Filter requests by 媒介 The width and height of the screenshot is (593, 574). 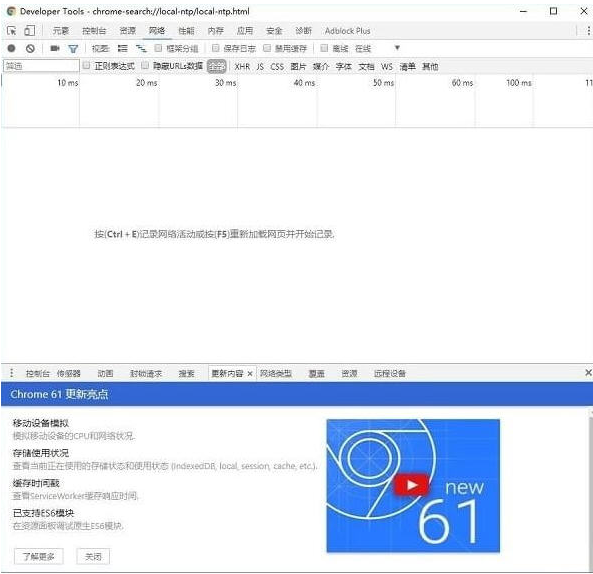click(320, 67)
